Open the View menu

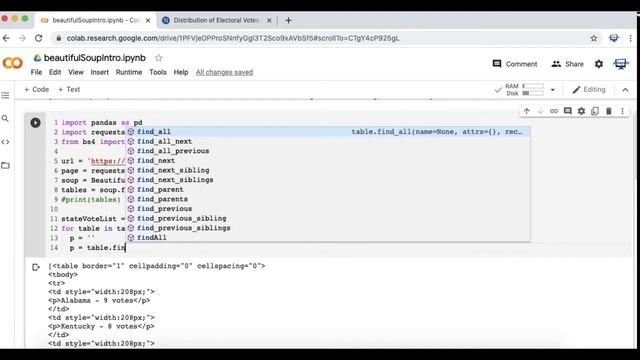pyautogui.click(x=76, y=72)
